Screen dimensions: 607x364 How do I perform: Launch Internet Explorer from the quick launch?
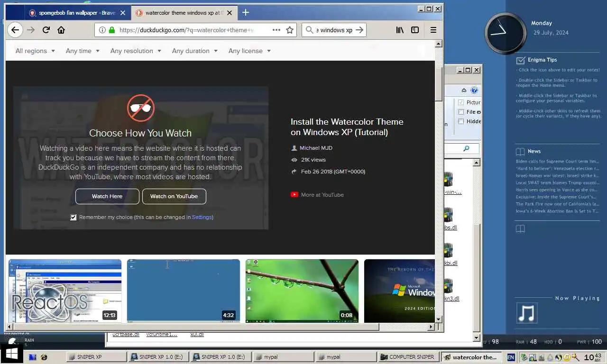[44, 357]
